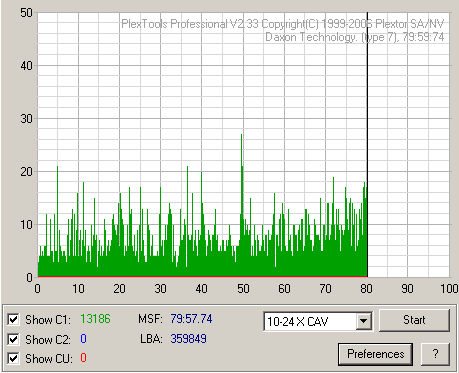This screenshot has width=459, height=373.
Task: Click the green C1 count 13186
Action: coord(95,319)
